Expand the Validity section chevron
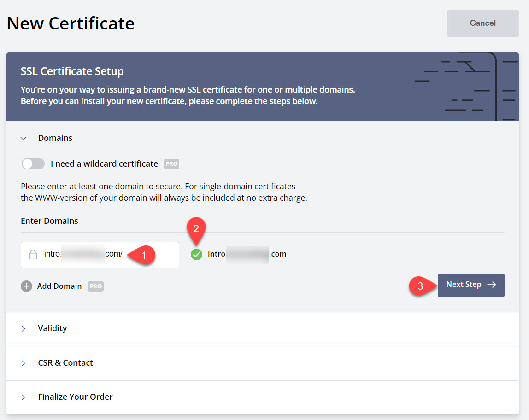The image size is (529, 420). [x=24, y=328]
